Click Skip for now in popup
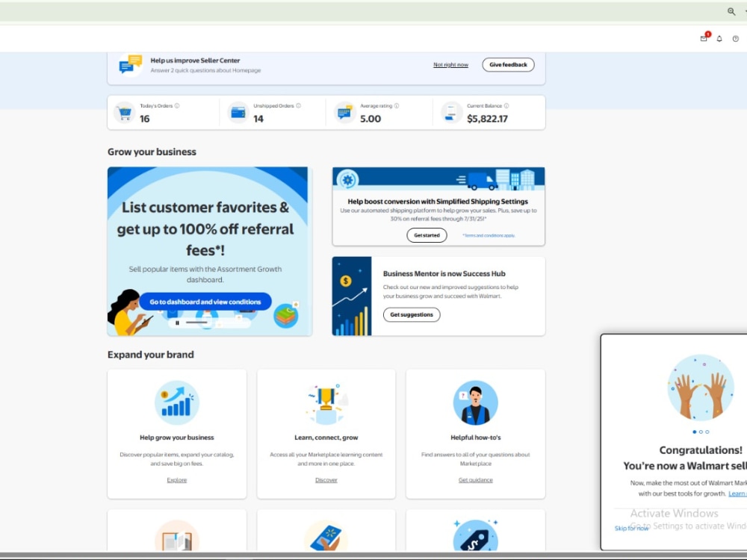Screen dimensions: 747x560 pos(631,528)
